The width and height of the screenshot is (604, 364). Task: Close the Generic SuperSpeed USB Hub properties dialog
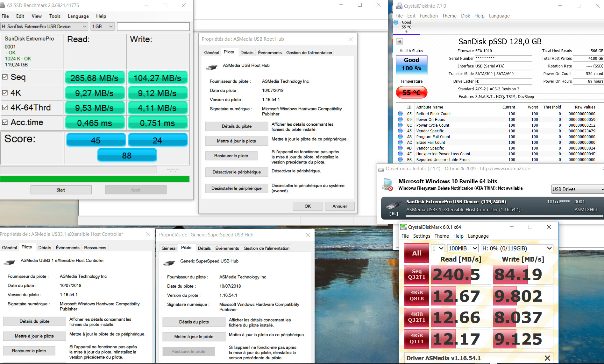click(x=308, y=235)
